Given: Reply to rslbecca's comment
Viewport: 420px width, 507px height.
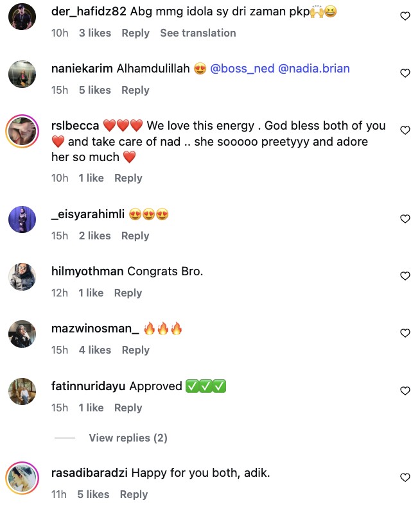Looking at the screenshot, I should pyautogui.click(x=128, y=178).
